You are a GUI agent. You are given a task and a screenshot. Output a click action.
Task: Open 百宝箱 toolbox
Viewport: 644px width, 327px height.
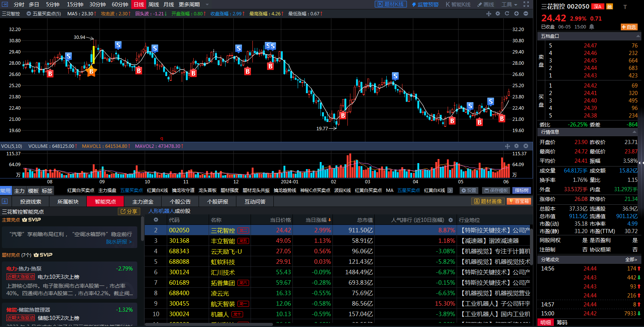pos(519,201)
